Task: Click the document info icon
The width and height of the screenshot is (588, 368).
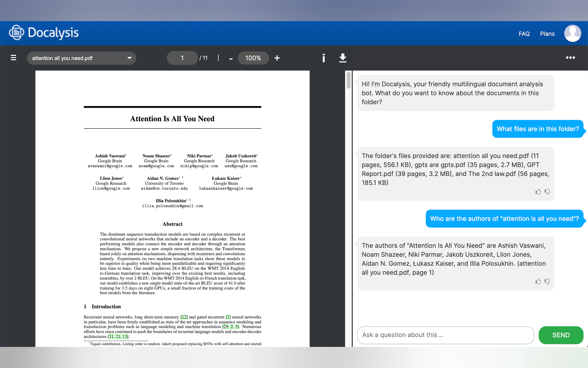Action: [x=324, y=58]
